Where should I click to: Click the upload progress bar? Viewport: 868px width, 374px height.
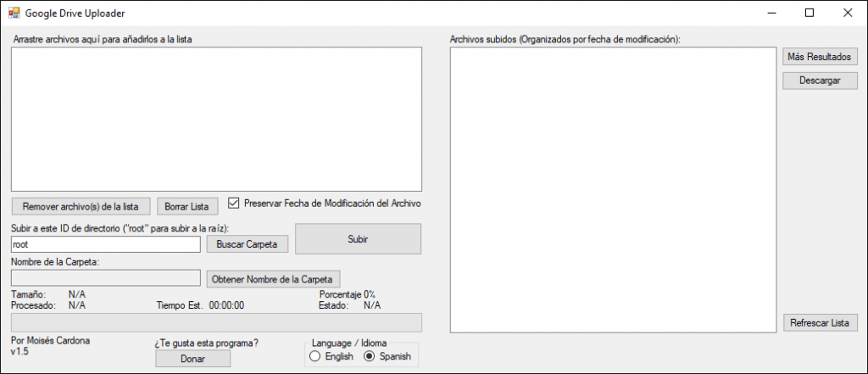click(x=216, y=322)
